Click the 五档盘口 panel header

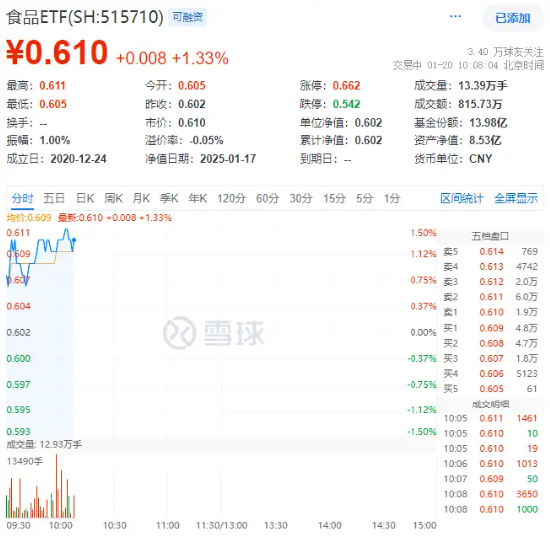click(490, 236)
